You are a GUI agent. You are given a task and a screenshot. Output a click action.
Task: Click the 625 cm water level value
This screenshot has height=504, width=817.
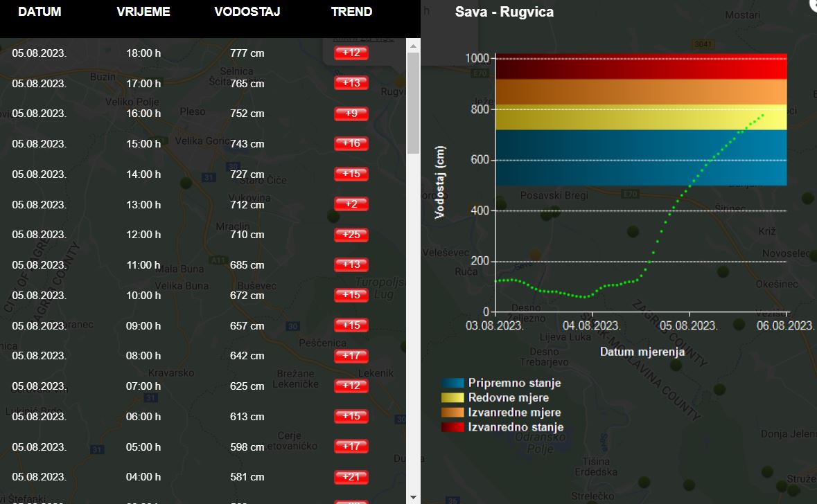pyautogui.click(x=247, y=386)
